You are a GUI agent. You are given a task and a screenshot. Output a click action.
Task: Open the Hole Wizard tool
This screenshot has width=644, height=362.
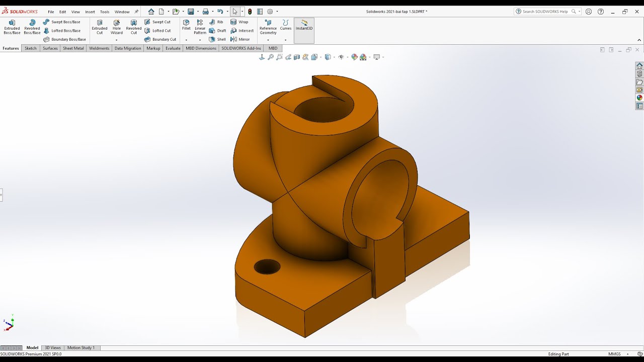(117, 27)
